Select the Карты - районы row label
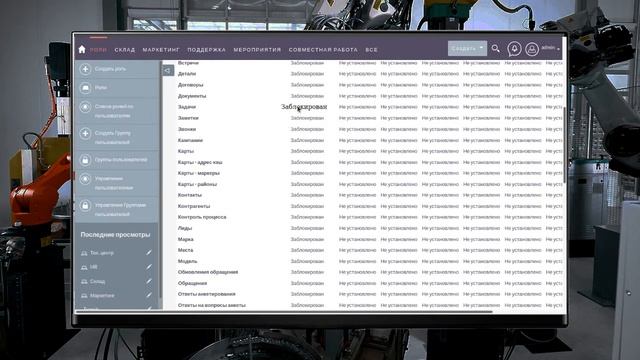This screenshot has height=360, width=640. [198, 184]
